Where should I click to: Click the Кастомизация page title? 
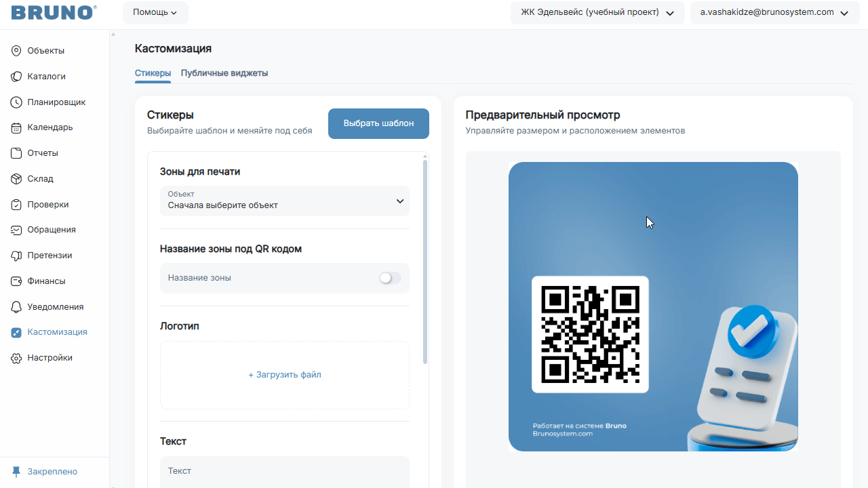coord(174,49)
